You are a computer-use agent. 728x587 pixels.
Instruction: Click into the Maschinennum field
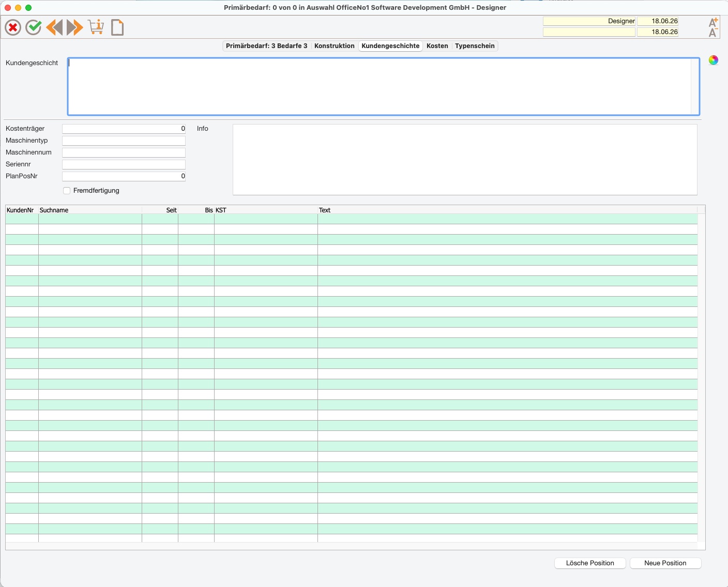124,152
